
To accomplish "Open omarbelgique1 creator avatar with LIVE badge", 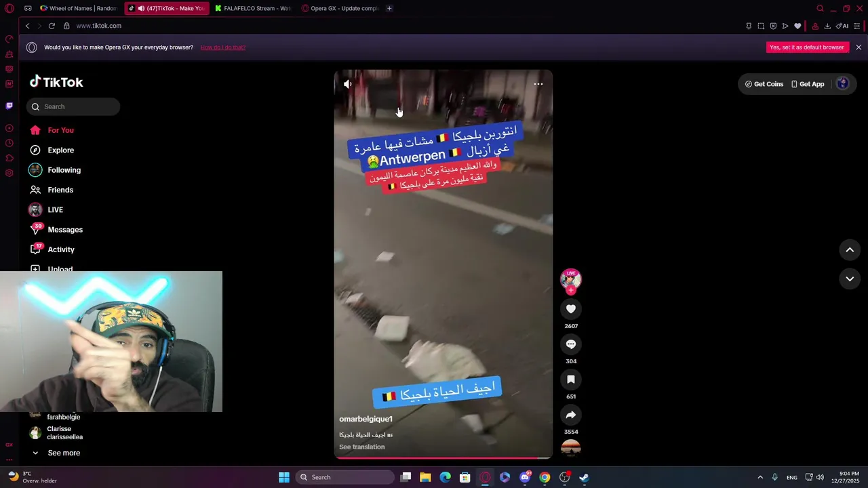I will click(x=571, y=278).
